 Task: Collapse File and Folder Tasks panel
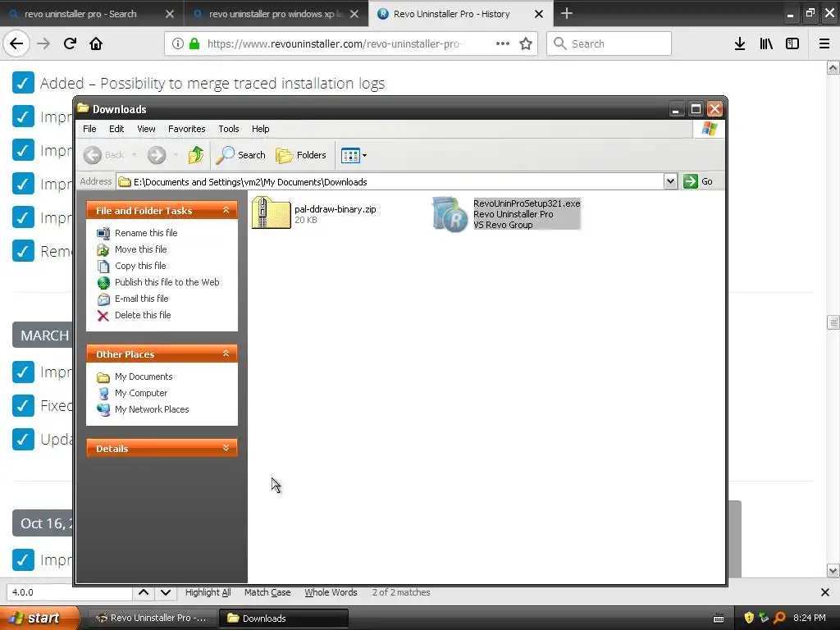coord(226,210)
